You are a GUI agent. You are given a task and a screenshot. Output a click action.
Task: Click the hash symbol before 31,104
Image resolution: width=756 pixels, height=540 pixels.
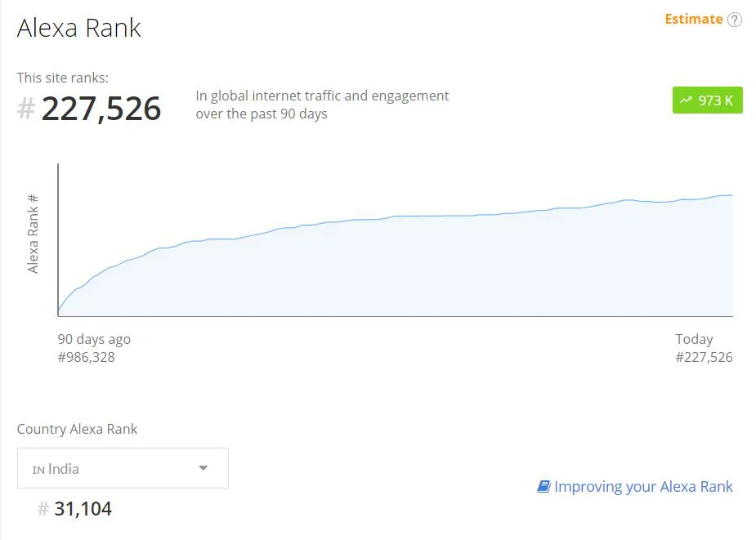click(43, 509)
